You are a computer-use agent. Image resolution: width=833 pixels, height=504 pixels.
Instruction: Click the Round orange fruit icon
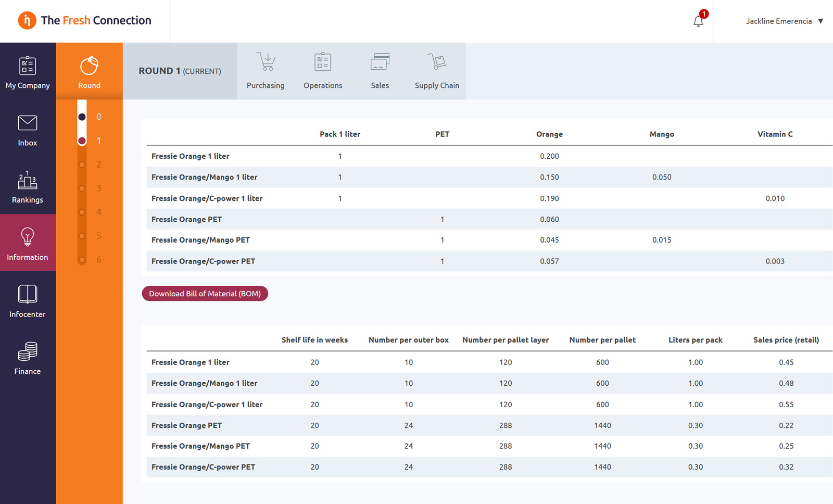[x=89, y=66]
